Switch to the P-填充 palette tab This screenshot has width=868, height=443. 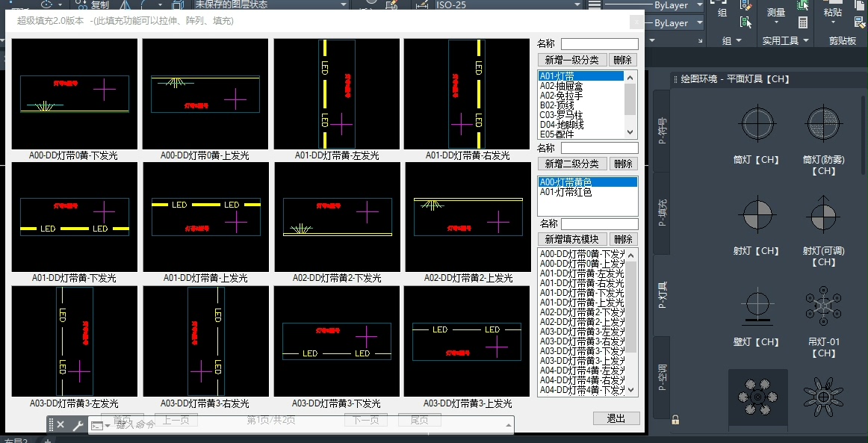coord(662,214)
